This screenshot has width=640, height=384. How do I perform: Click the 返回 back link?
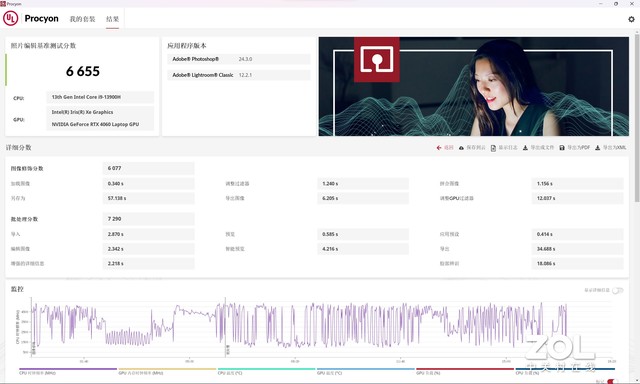click(449, 148)
